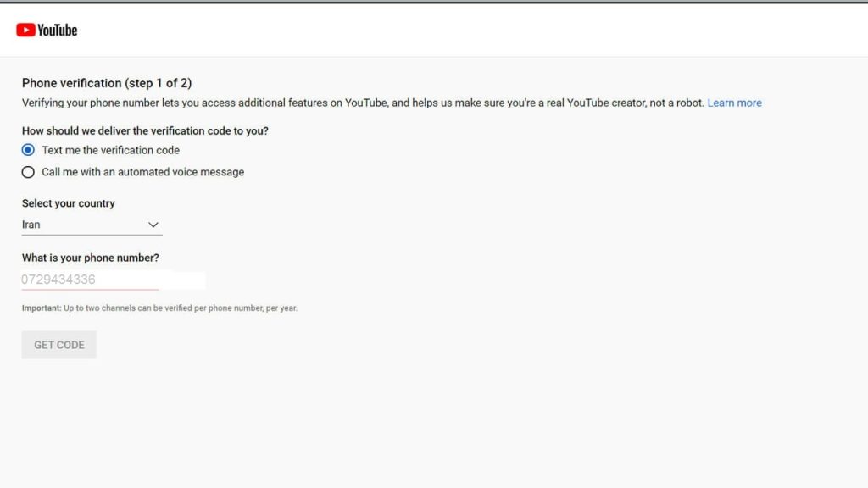Screen dimensions: 868x488
Task: Click the Important note about two channels
Action: tap(159, 308)
